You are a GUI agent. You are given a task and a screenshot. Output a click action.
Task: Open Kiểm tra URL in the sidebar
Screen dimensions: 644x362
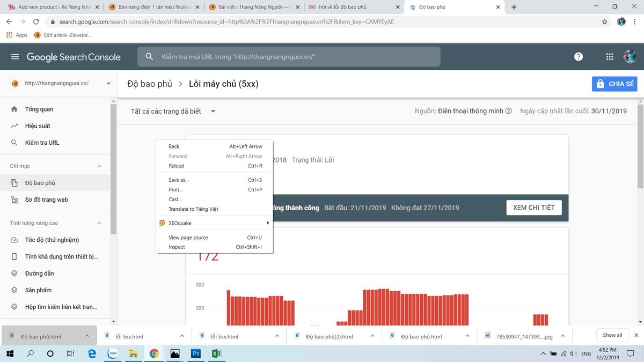[42, 143]
